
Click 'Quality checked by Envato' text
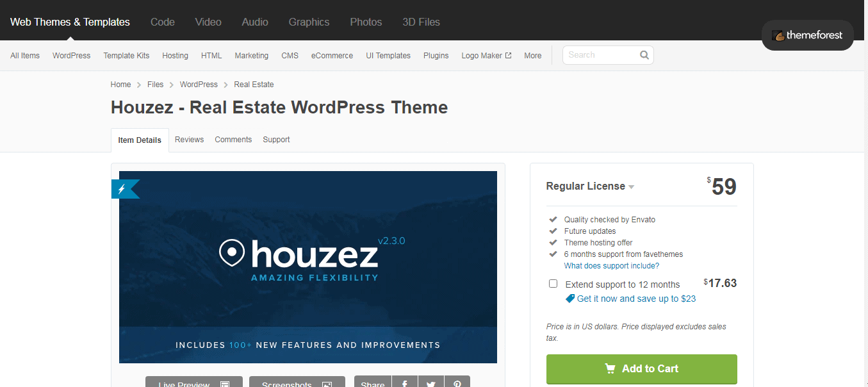[x=610, y=220]
